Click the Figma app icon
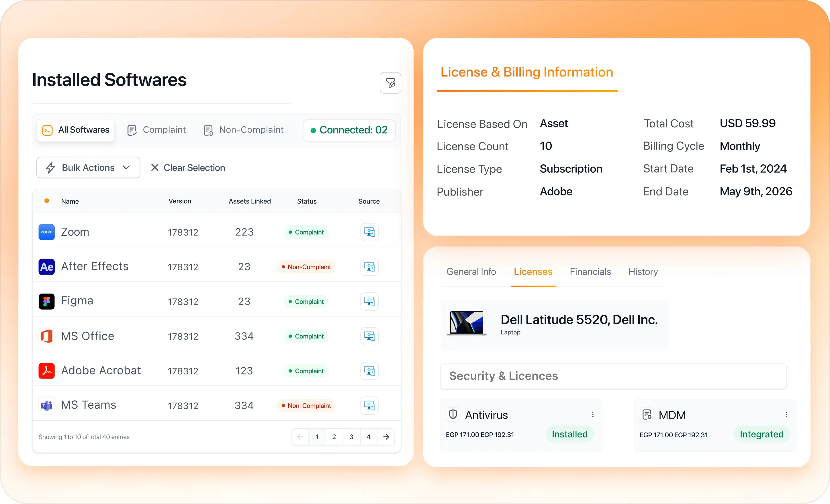 click(x=46, y=301)
